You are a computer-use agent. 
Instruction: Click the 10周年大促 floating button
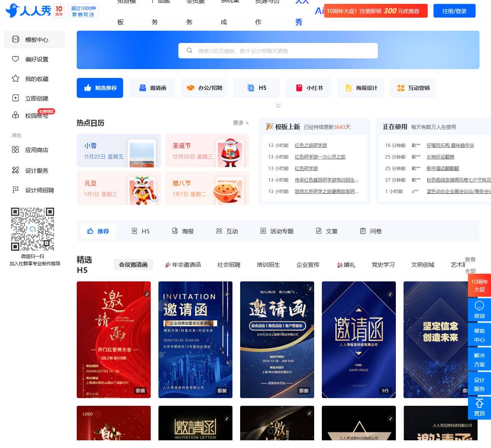point(479,285)
